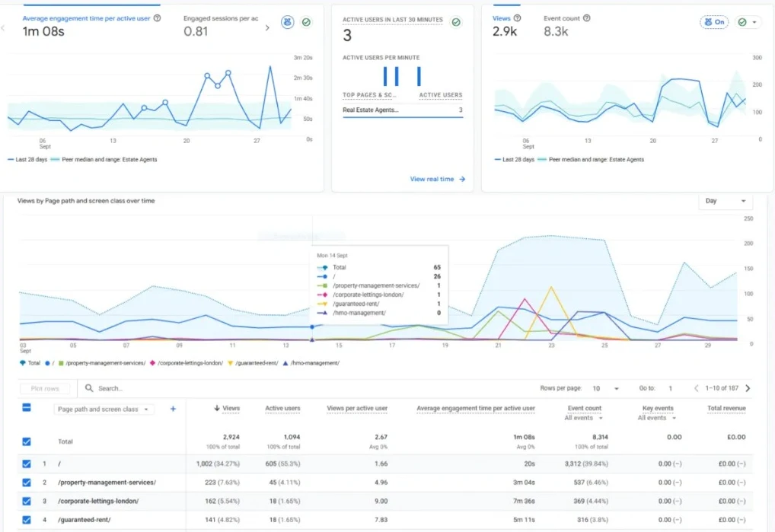This screenshot has height=532, width=775.
Task: Uncheck /property-management-services/ row checkbox
Action: [x=27, y=483]
